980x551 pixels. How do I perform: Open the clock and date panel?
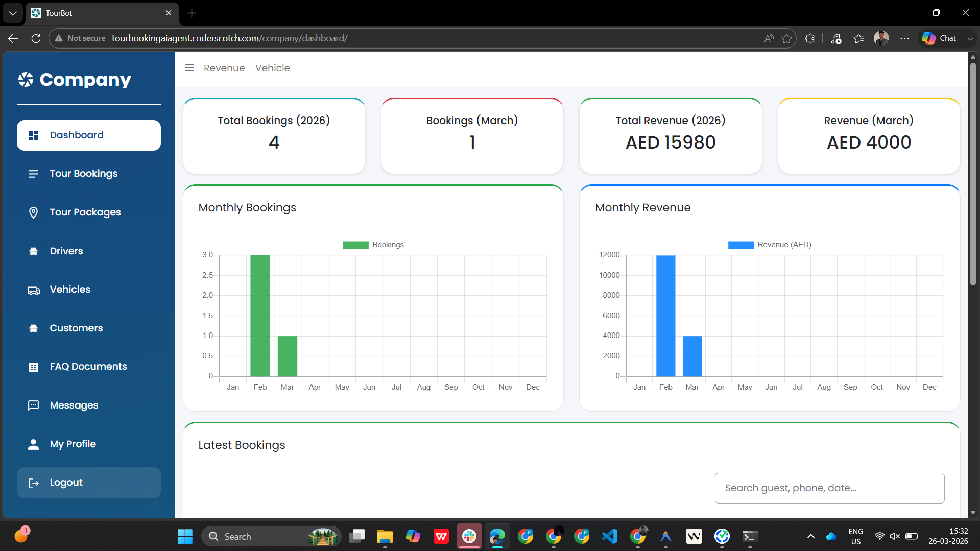coord(948,536)
